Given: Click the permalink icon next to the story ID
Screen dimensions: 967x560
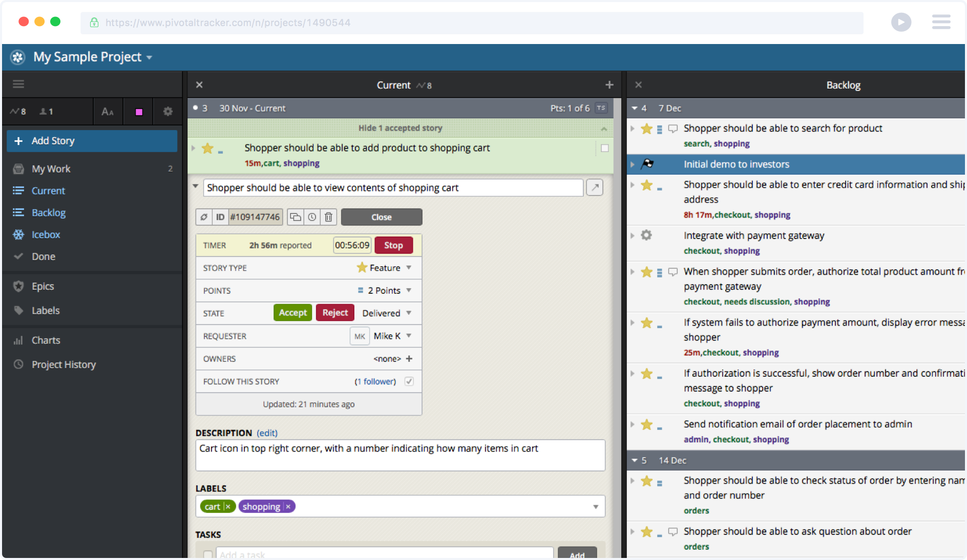Looking at the screenshot, I should pos(204,217).
